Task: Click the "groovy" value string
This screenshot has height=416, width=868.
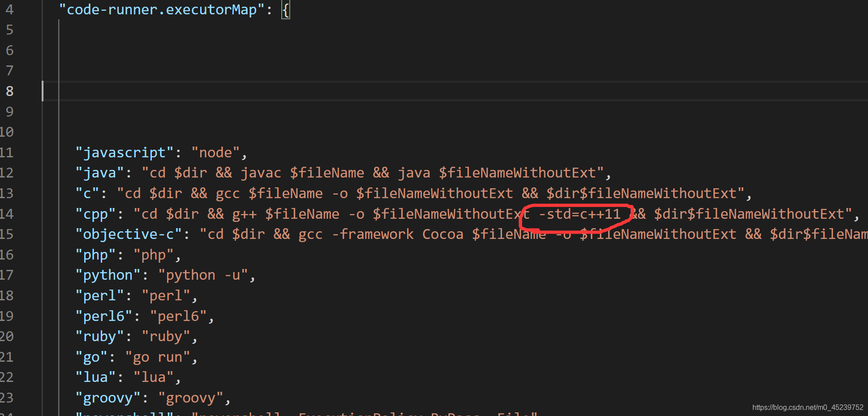Action: (191, 398)
